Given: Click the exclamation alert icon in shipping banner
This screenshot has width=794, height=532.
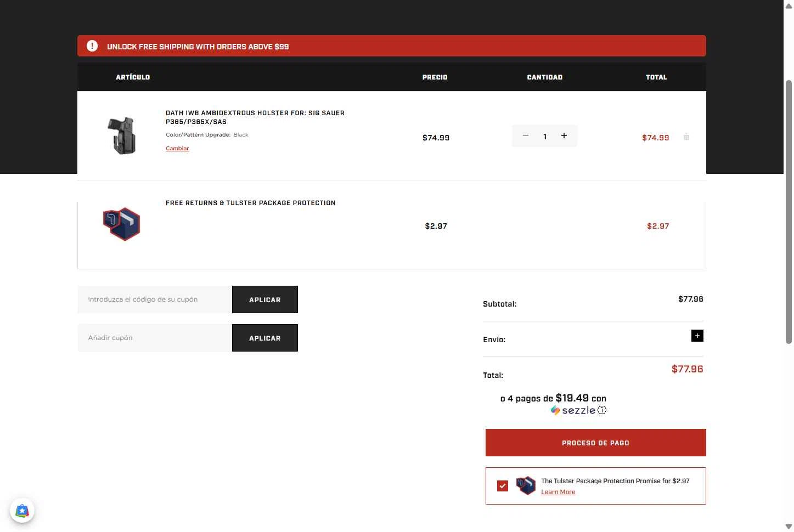Looking at the screenshot, I should [92, 46].
